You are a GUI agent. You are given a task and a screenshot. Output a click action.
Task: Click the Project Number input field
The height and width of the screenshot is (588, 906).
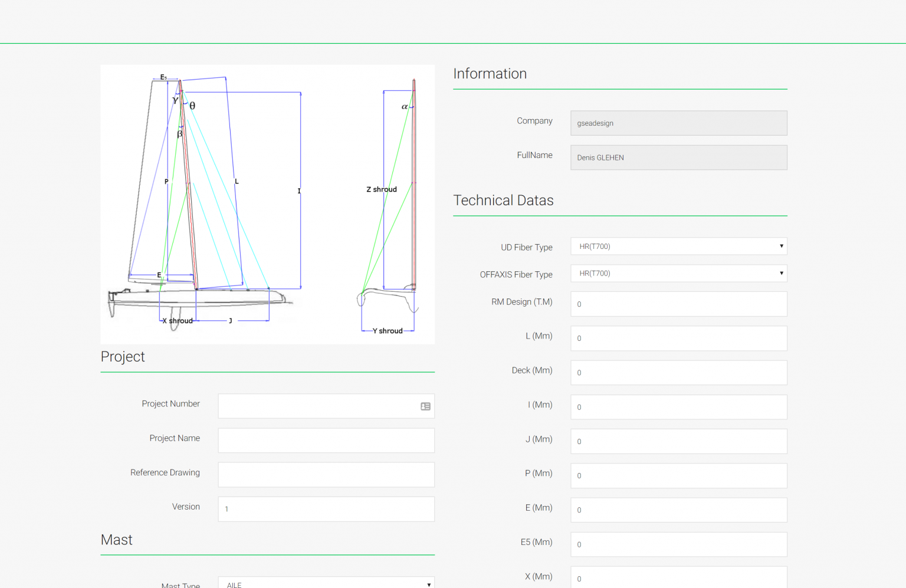(x=319, y=406)
